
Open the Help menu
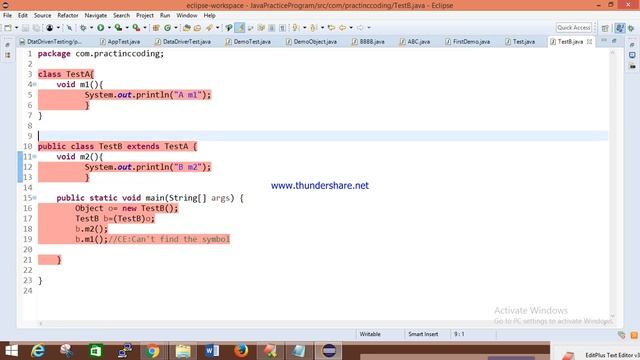pos(209,16)
